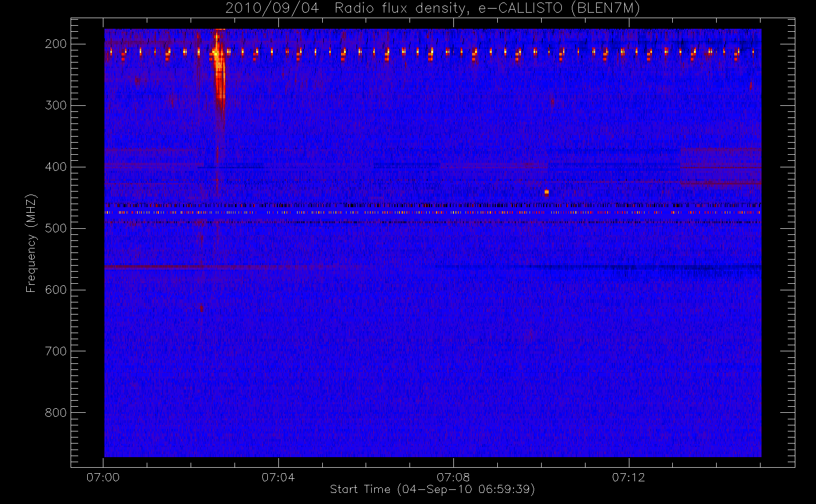
Task: Click the isolated orange spot near 440 MHz
Action: click(546, 193)
